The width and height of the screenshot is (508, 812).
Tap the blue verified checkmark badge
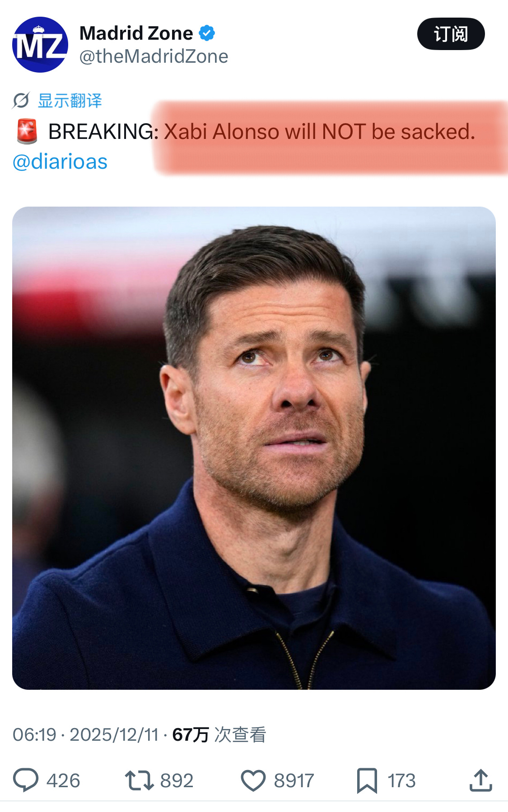tap(207, 33)
